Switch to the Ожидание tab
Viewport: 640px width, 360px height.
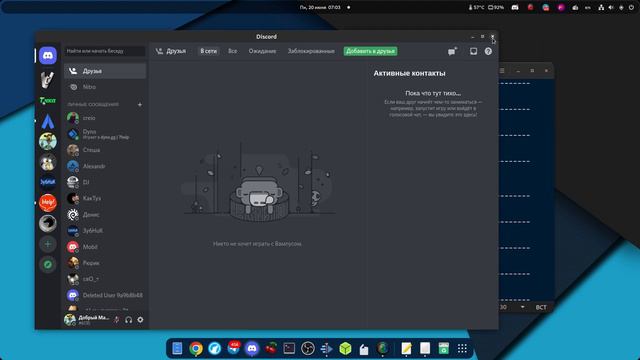(x=262, y=51)
